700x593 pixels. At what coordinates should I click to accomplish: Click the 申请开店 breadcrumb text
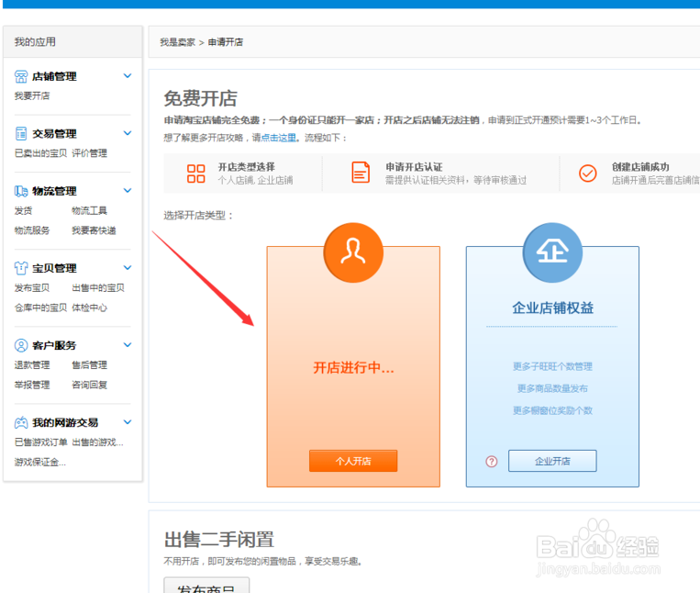226,42
